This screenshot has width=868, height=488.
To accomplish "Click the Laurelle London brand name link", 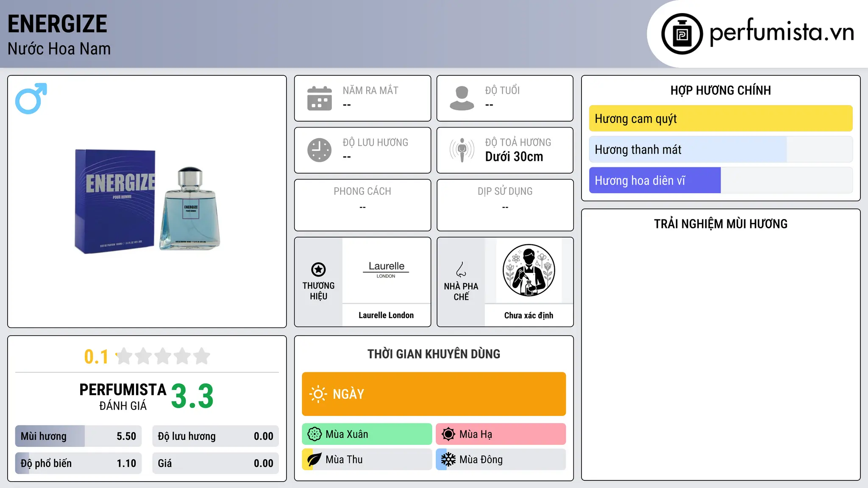I will click(386, 315).
